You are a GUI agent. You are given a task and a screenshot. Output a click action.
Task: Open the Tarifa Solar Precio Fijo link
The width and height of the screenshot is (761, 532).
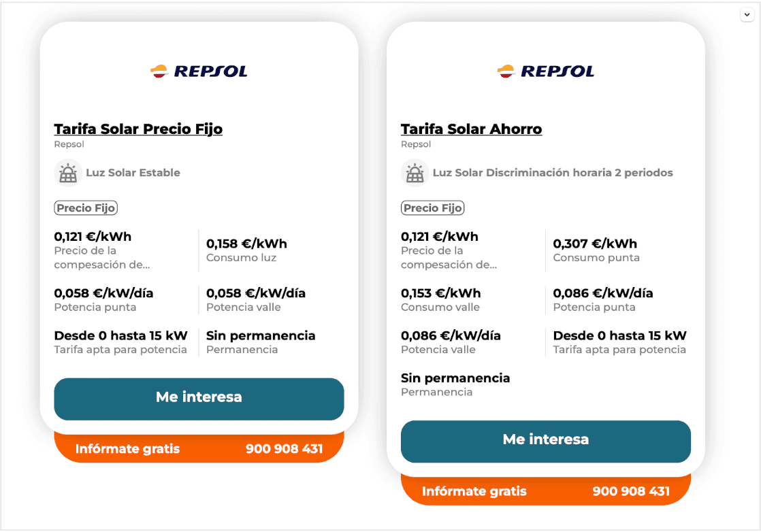pos(138,129)
